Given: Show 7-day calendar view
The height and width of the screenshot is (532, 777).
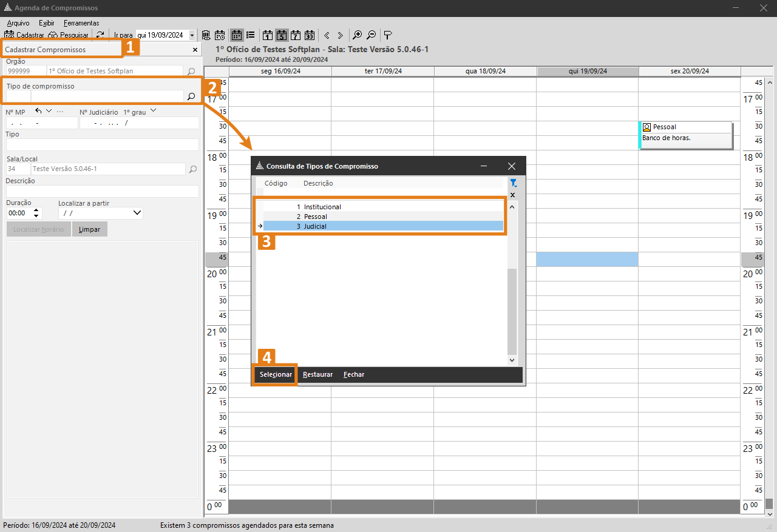Looking at the screenshot, I should tap(296, 35).
